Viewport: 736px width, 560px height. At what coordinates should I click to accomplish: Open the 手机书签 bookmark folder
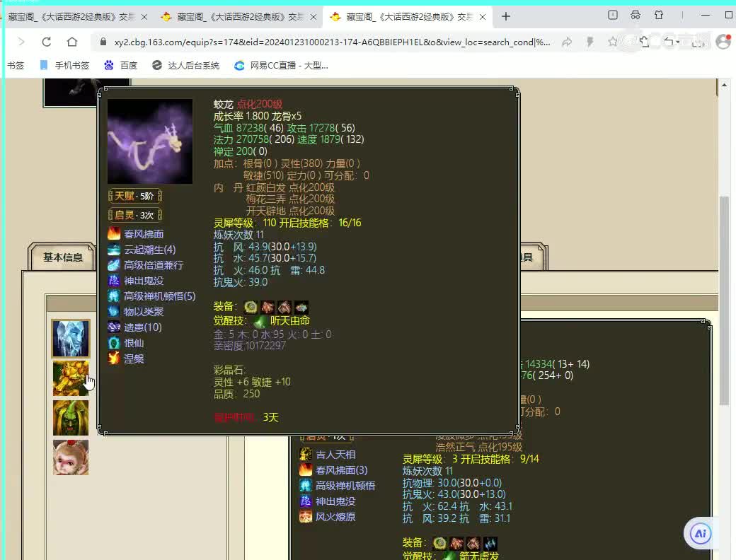[64, 65]
